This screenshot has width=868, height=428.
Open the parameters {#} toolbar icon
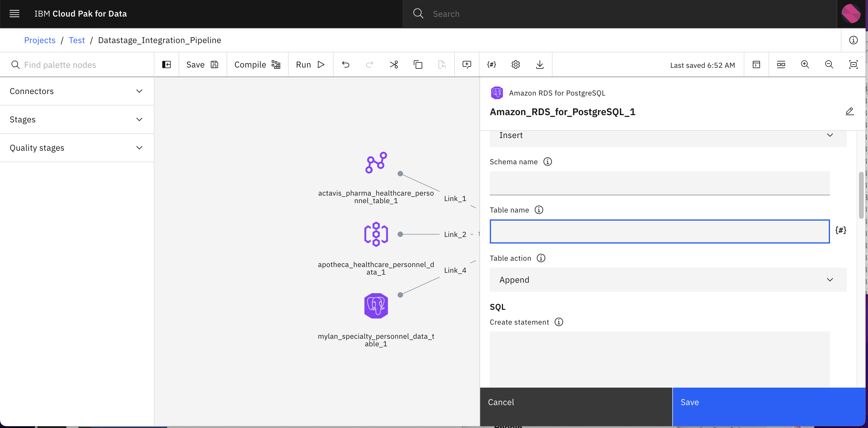point(492,65)
